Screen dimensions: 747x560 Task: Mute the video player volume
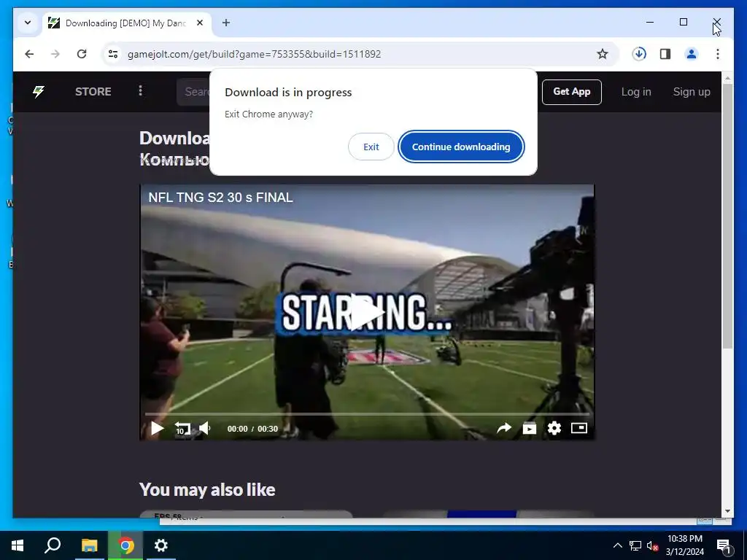205,428
